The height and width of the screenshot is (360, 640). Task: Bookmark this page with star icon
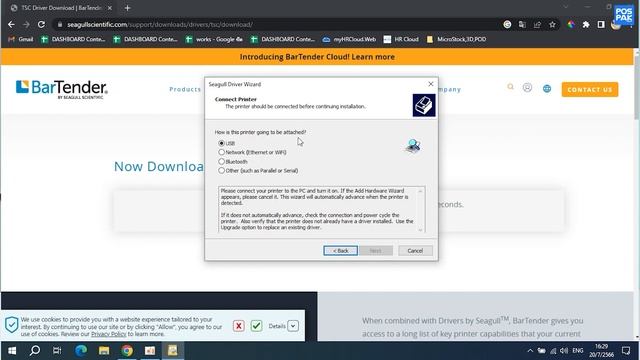pos(552,24)
